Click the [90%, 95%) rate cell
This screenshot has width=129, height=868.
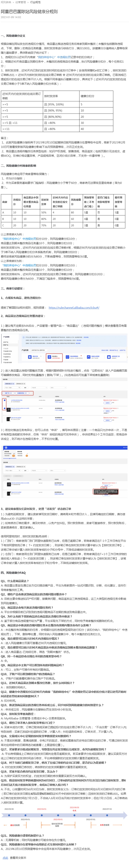coord(61,111)
